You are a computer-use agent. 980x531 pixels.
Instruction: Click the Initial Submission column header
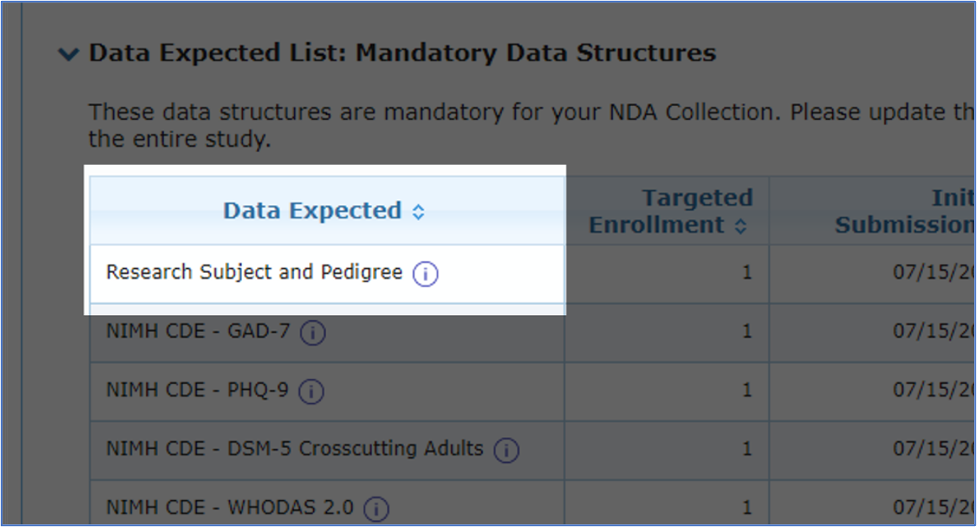907,212
